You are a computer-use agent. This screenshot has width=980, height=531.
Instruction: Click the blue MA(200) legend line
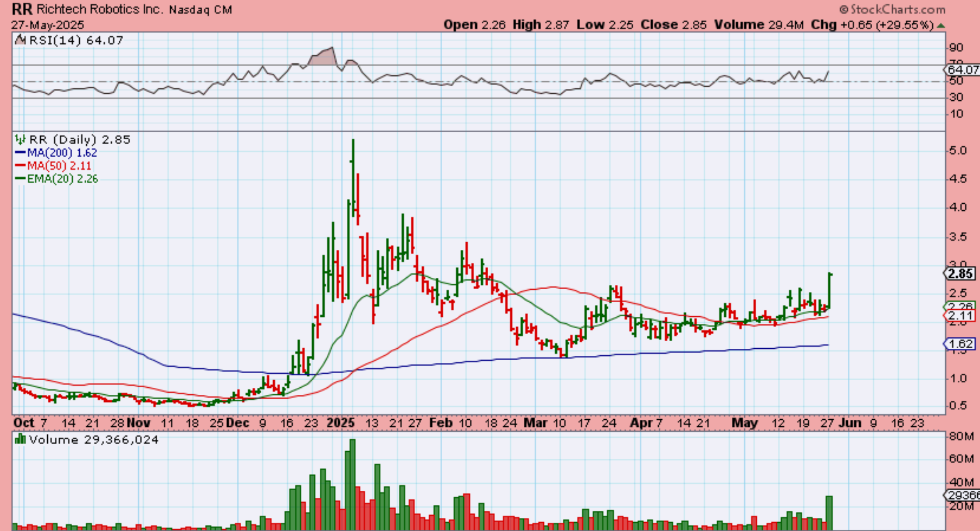point(20,153)
